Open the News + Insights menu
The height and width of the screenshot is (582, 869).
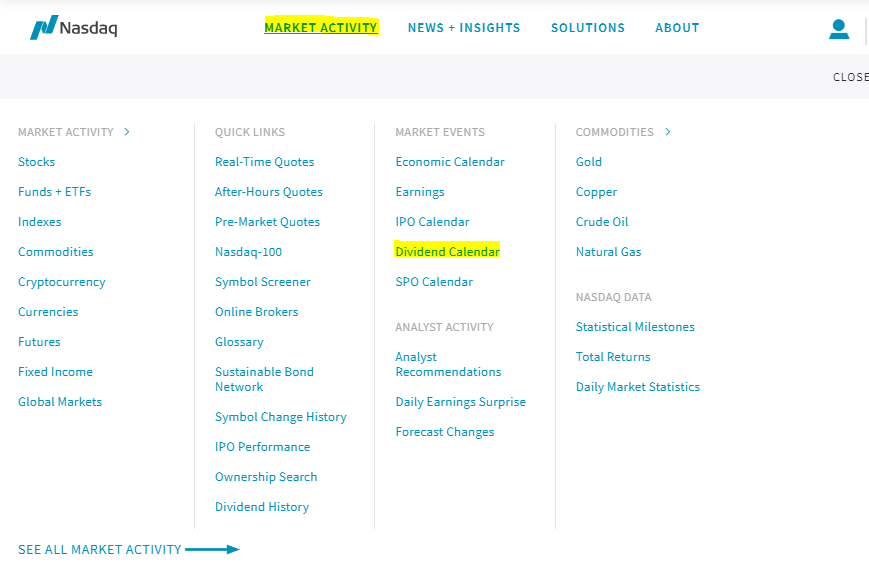coord(464,28)
